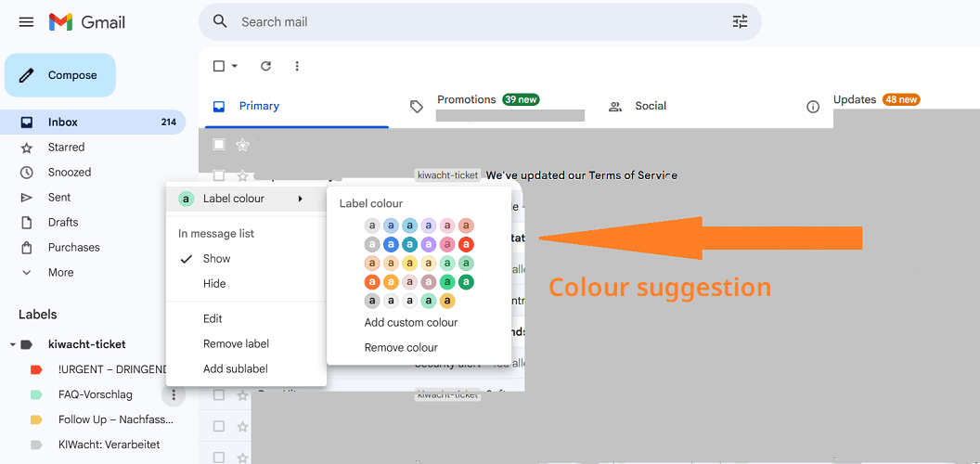980x464 pixels.
Task: Click the Promotions tag icon
Action: click(x=417, y=107)
